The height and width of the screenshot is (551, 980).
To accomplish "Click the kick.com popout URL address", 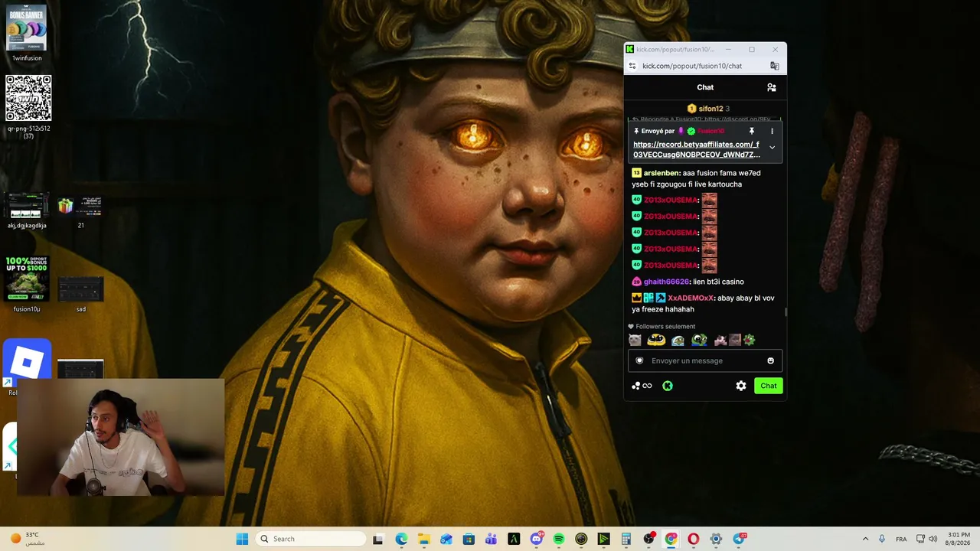I will (x=692, y=66).
